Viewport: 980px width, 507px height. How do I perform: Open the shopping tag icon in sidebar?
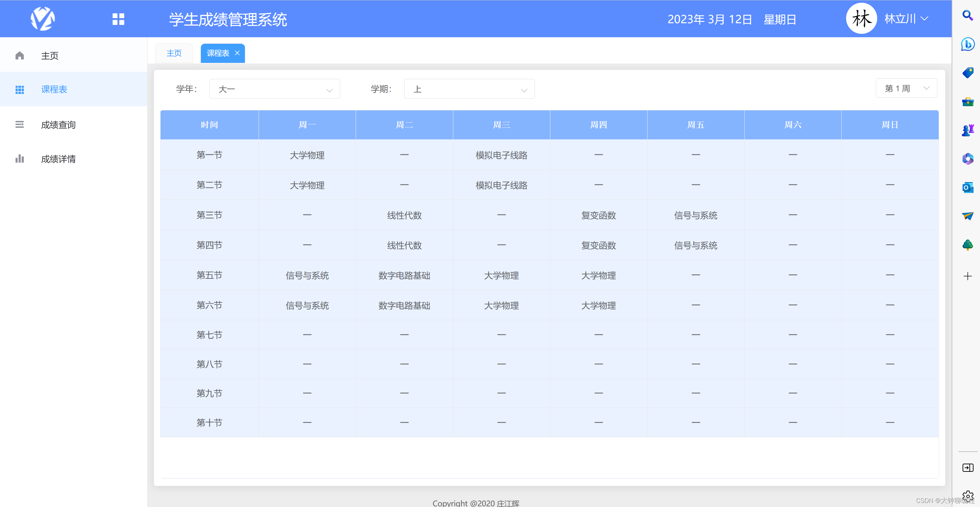click(x=967, y=72)
